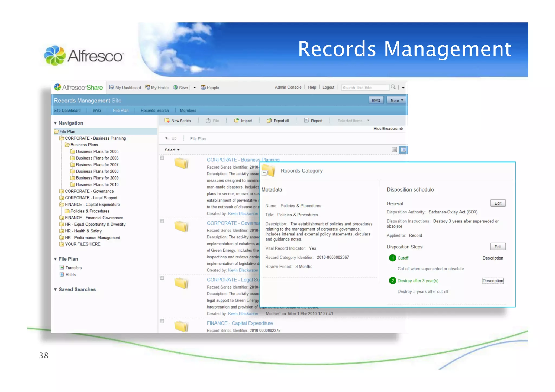Click the People icon
This screenshot has height=392, width=555.
(203, 87)
